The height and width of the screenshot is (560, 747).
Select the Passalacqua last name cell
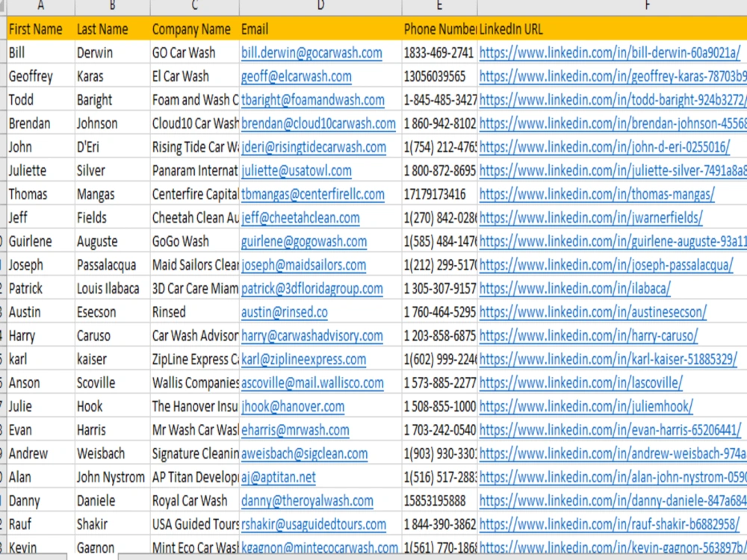click(x=113, y=265)
